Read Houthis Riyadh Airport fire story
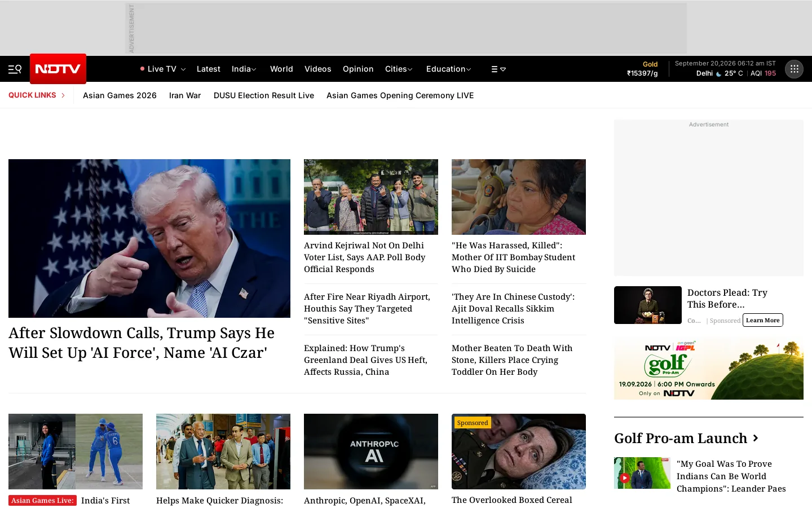Image resolution: width=812 pixels, height=508 pixels. tap(367, 309)
